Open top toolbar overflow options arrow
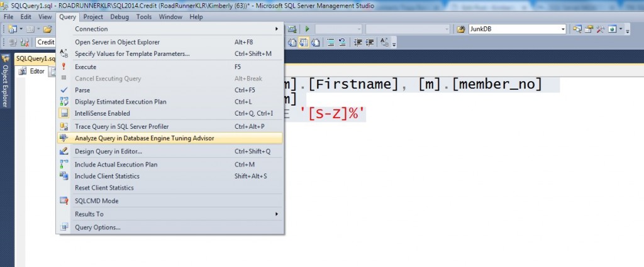Screen dimensions: 644x267 (628, 31)
